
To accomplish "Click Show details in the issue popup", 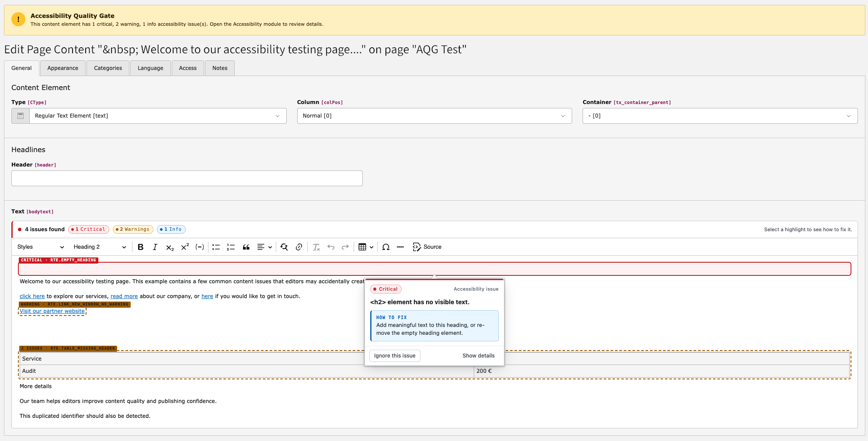I will (479, 356).
